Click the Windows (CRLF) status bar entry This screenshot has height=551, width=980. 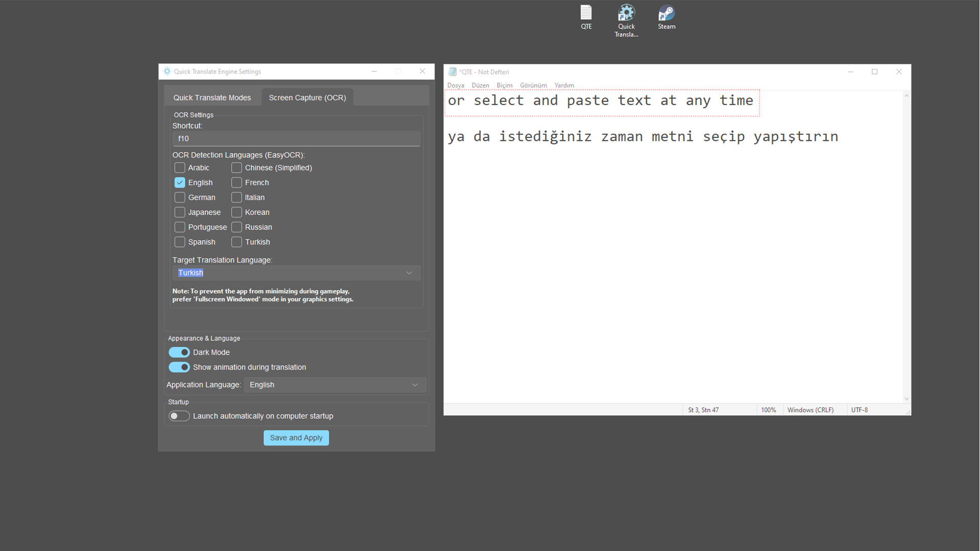pos(810,410)
